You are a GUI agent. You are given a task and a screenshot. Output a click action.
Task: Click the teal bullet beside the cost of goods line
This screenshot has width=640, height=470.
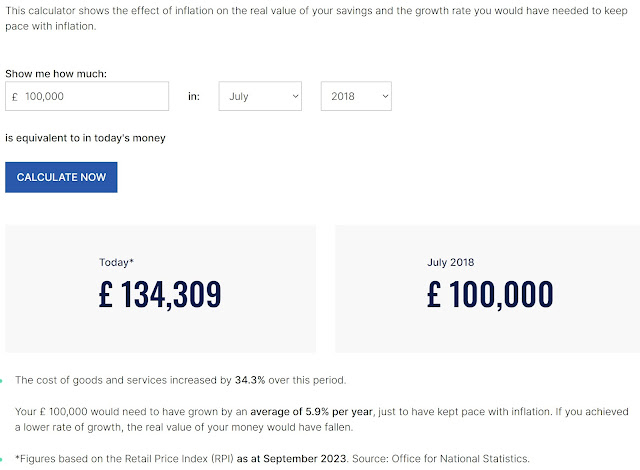(3, 381)
